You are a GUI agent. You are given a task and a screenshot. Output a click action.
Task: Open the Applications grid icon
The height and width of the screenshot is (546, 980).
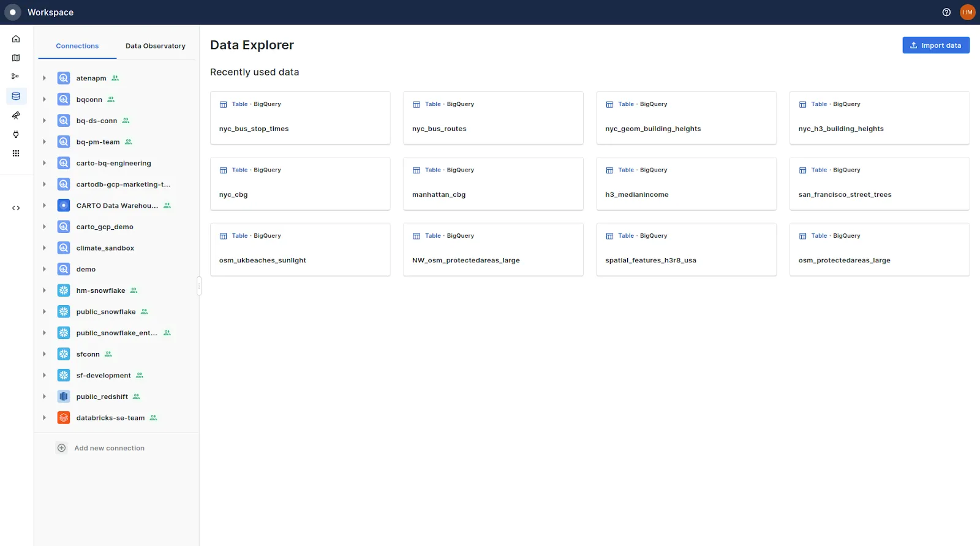pos(16,153)
